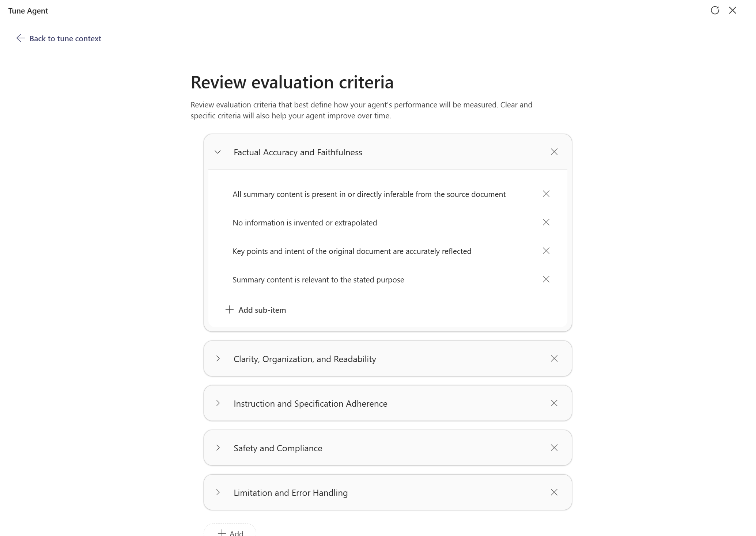Remove the 'All summary content' sub-item
756x536 pixels.
[546, 194]
